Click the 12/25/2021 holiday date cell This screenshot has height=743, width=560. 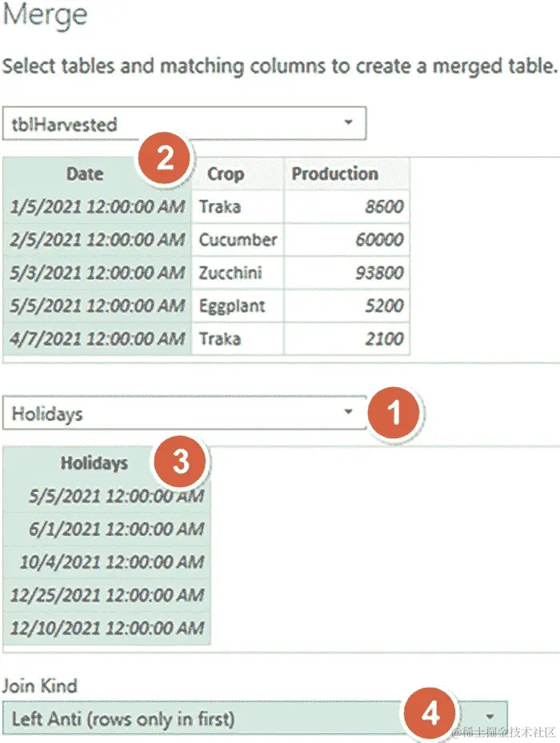[x=106, y=595]
